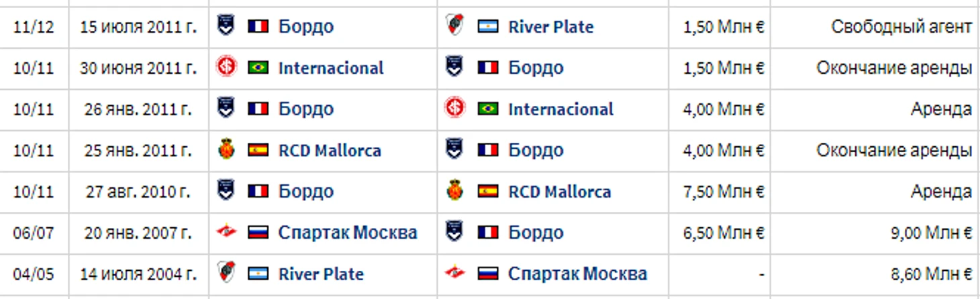
Task: Click Internacional crest in 30 июня 2011 row
Action: click(x=227, y=67)
